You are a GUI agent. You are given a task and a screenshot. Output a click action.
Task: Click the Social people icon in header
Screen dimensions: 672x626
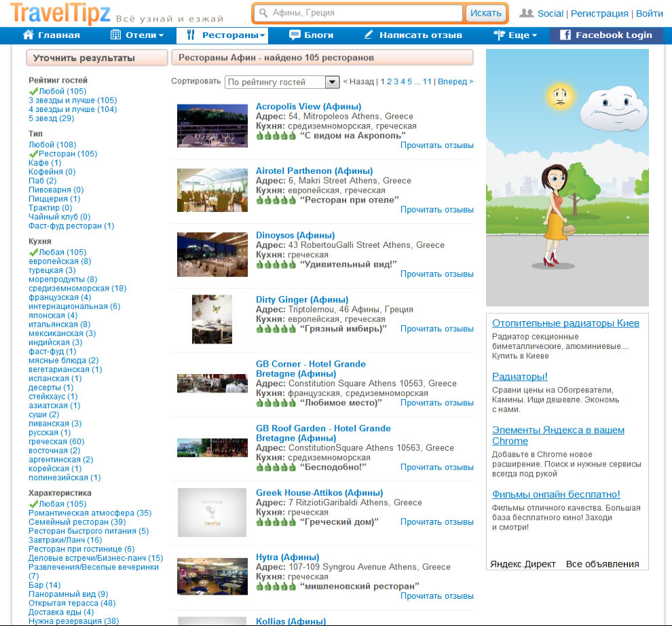(526, 13)
